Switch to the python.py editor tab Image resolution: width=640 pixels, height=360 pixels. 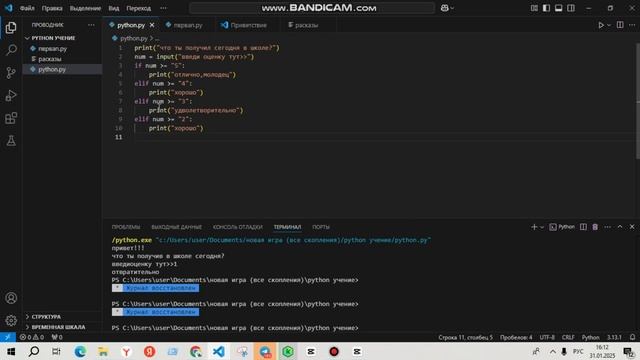(x=131, y=25)
